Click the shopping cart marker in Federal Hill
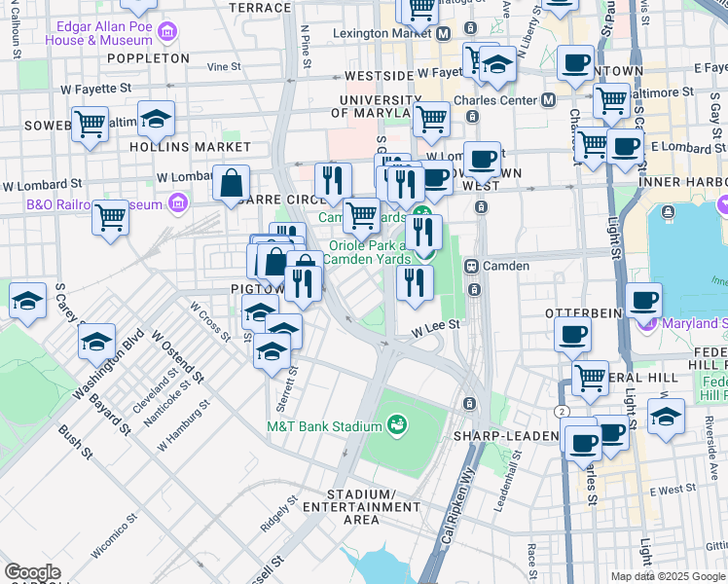The width and height of the screenshot is (728, 584). pyautogui.click(x=590, y=378)
